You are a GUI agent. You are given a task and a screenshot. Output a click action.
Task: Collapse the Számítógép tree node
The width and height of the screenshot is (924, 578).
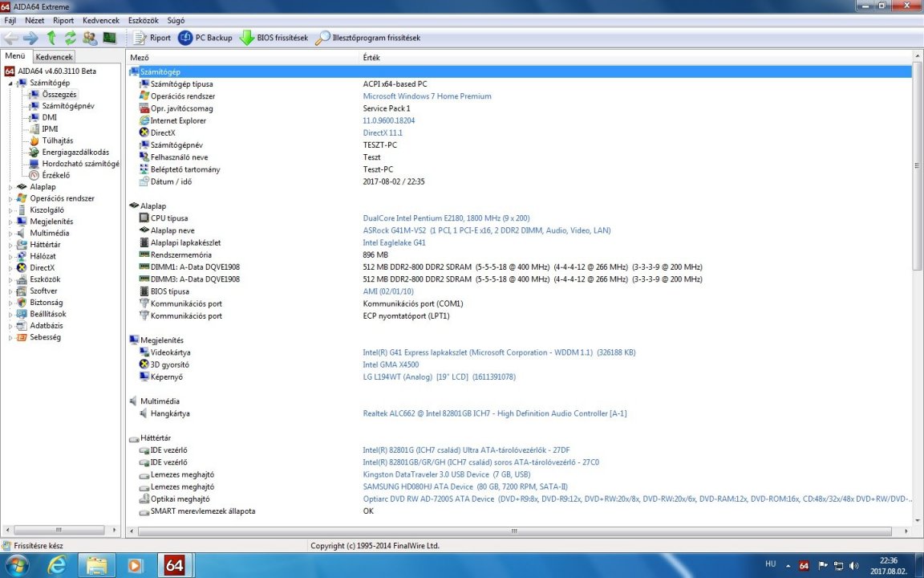pyautogui.click(x=10, y=83)
